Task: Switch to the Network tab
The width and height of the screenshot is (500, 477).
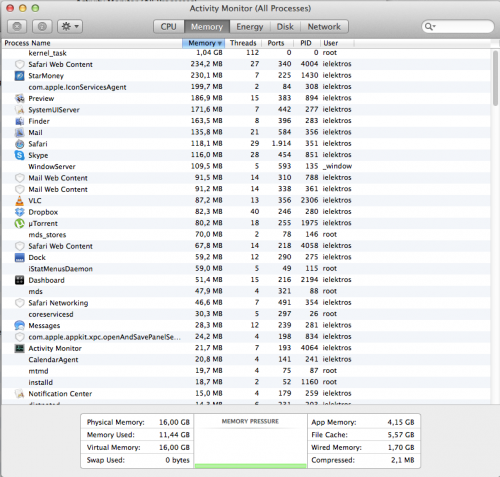Action: (x=324, y=27)
